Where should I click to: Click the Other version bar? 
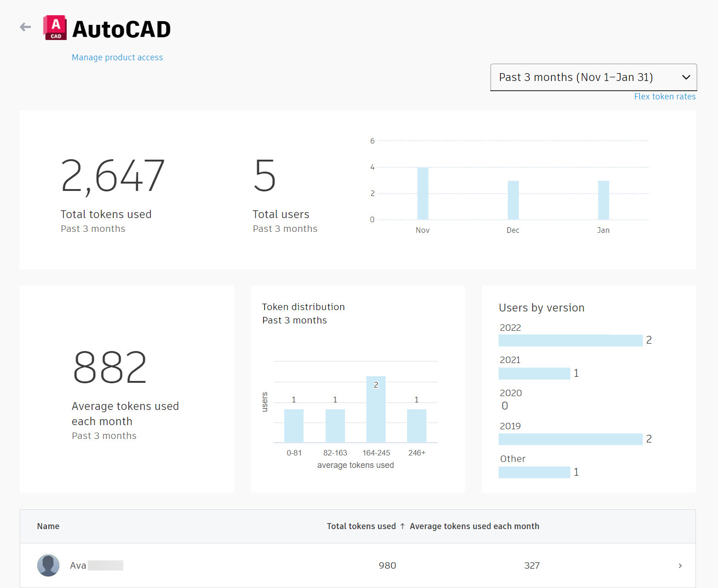point(534,473)
